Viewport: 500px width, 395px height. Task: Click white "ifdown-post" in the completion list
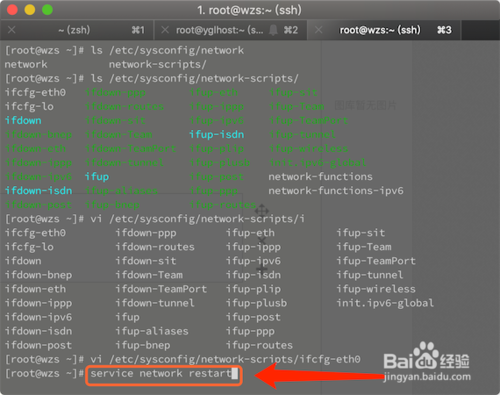coord(38,345)
